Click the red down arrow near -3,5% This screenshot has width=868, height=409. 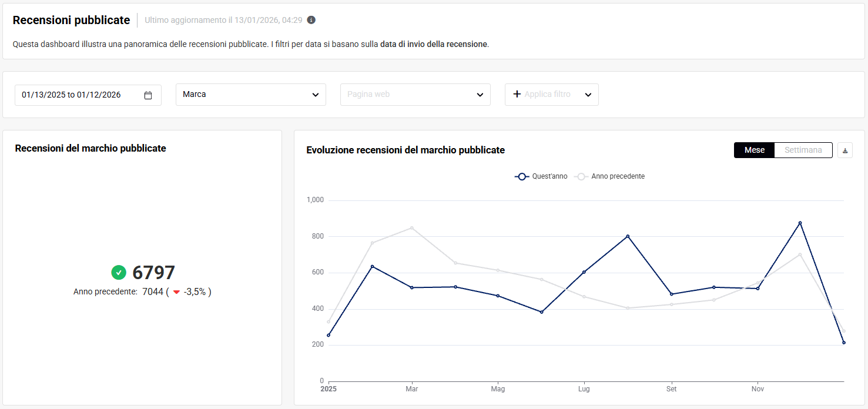pyautogui.click(x=176, y=292)
